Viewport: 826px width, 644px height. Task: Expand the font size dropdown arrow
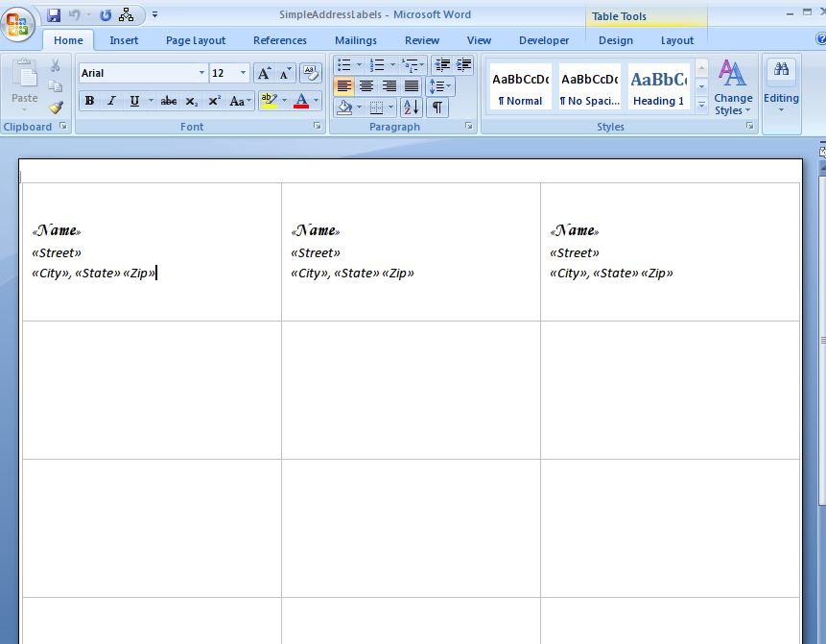click(243, 73)
